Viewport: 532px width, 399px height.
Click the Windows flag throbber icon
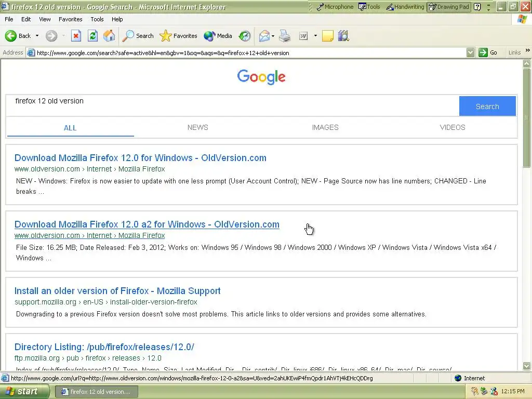[522, 19]
